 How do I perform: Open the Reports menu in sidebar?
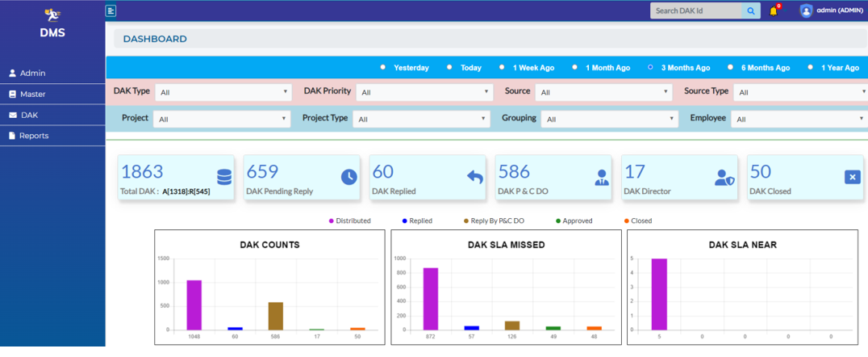[x=33, y=136]
